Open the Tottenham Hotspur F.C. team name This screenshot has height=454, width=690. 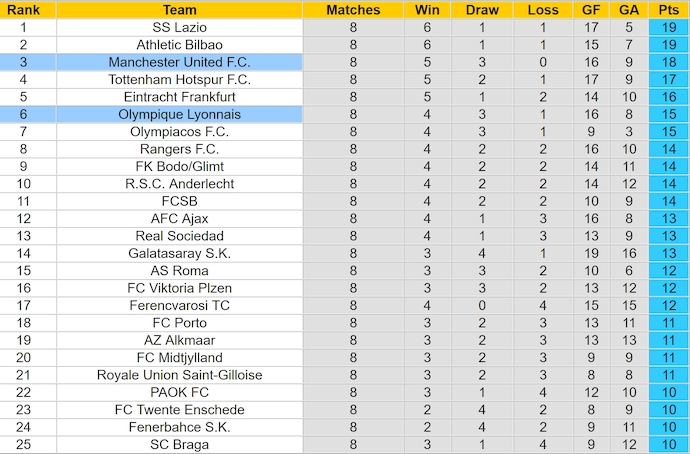pos(180,79)
